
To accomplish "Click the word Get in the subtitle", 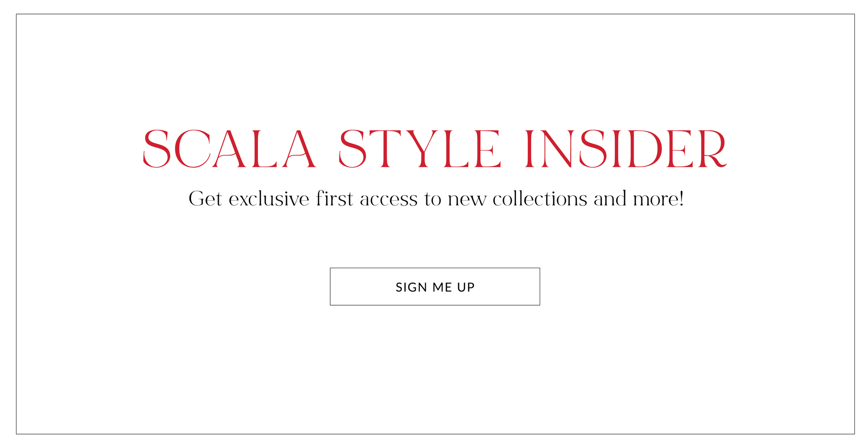I will click(205, 199).
